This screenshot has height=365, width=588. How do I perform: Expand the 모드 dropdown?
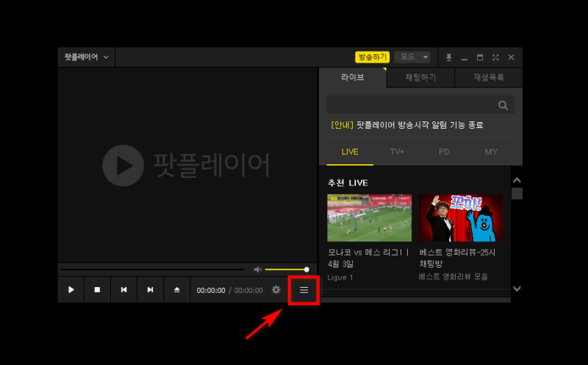pos(412,57)
